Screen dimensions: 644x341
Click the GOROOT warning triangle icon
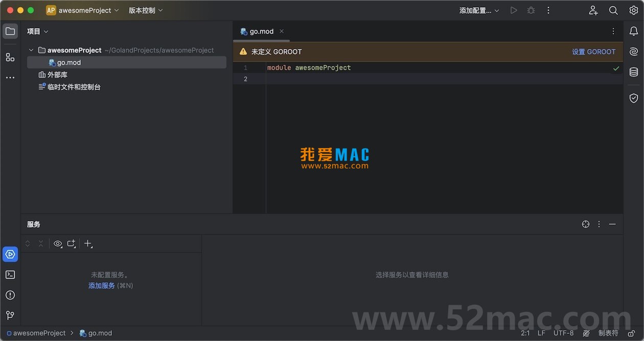pos(243,52)
